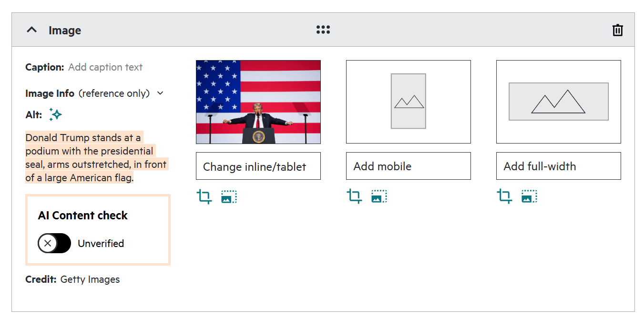The image size is (644, 319).
Task: Expand the Image Info reference dropdown
Action: point(160,93)
